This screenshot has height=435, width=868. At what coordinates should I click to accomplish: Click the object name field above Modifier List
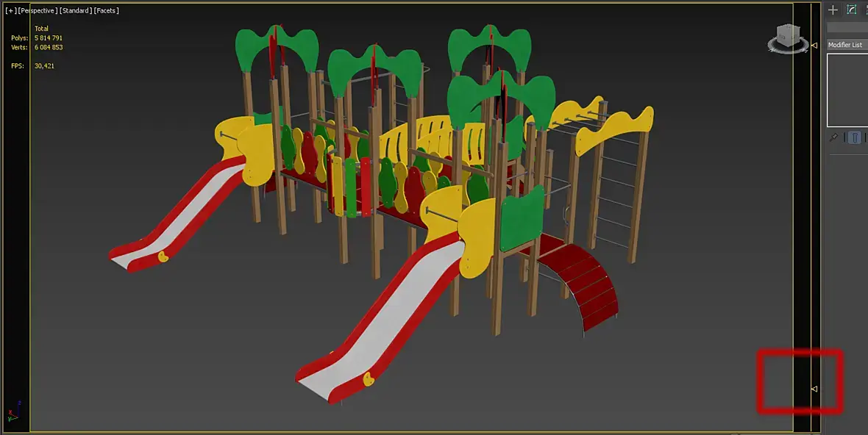tap(847, 27)
